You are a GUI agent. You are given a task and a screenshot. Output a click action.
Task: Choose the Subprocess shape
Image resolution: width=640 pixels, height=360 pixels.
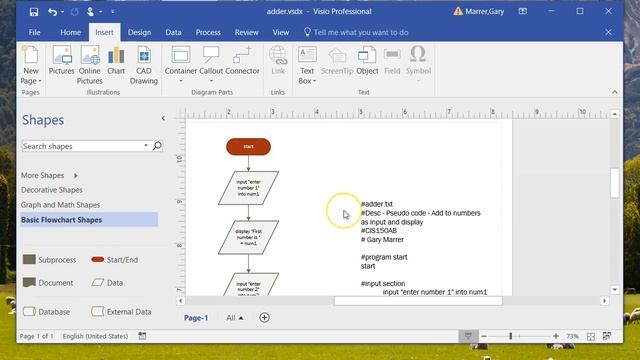(49, 260)
